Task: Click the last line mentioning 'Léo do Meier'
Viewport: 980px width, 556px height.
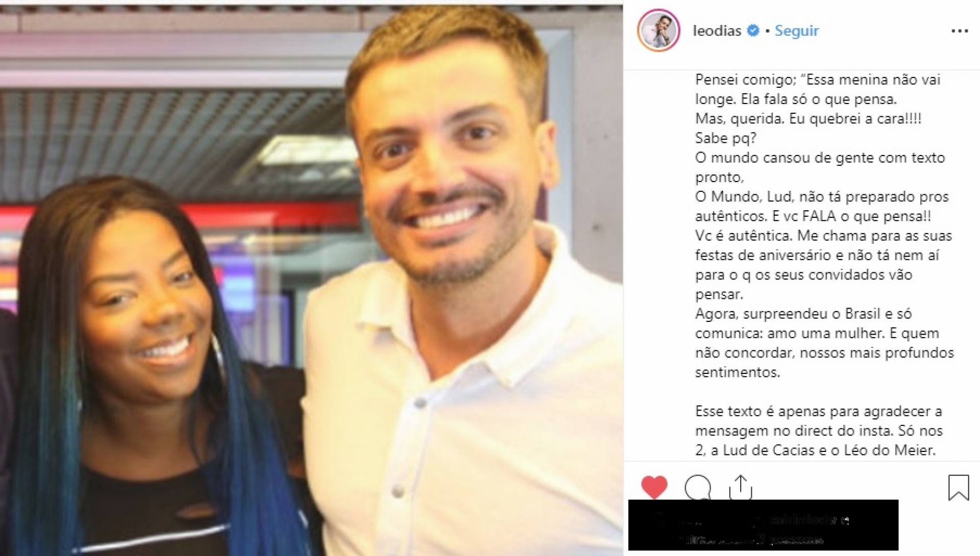Action: click(x=815, y=450)
